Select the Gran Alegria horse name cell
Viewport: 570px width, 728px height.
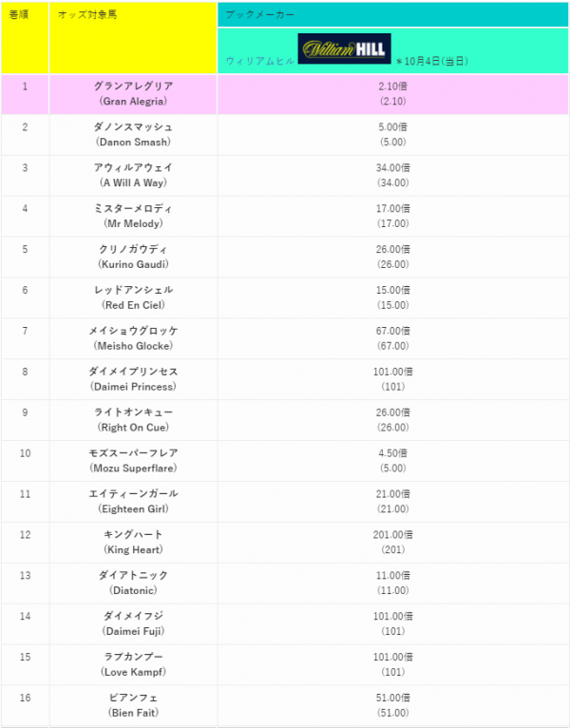point(133,94)
